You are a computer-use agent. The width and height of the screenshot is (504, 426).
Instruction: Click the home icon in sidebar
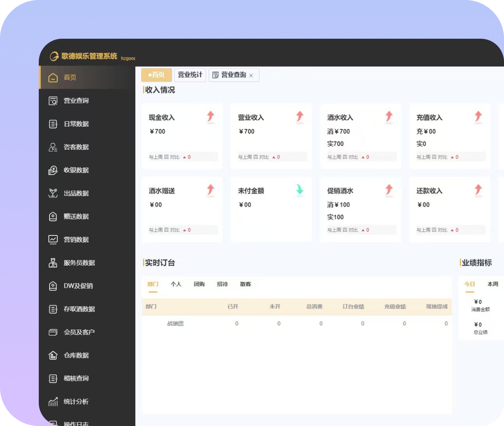pos(53,77)
